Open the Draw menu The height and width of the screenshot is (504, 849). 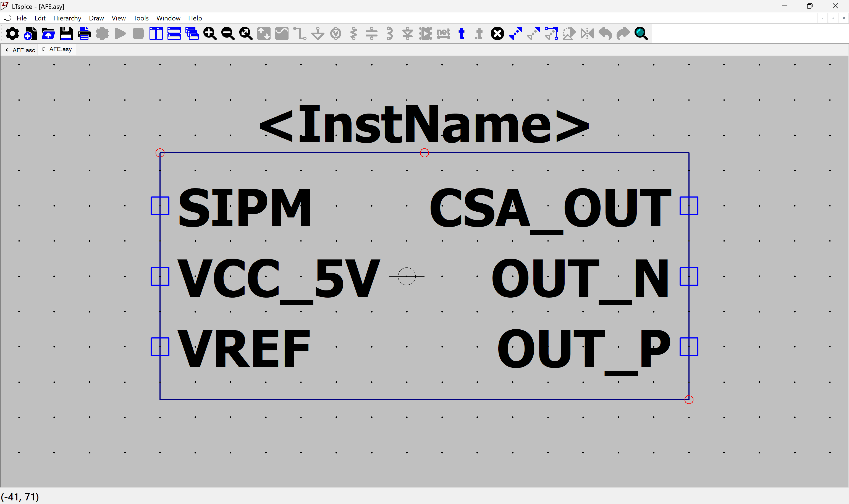pyautogui.click(x=96, y=18)
